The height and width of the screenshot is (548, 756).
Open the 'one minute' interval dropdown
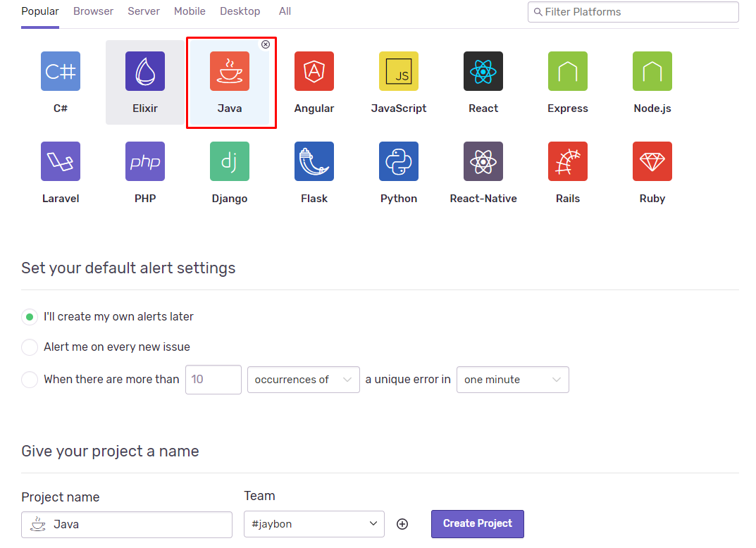[512, 380]
